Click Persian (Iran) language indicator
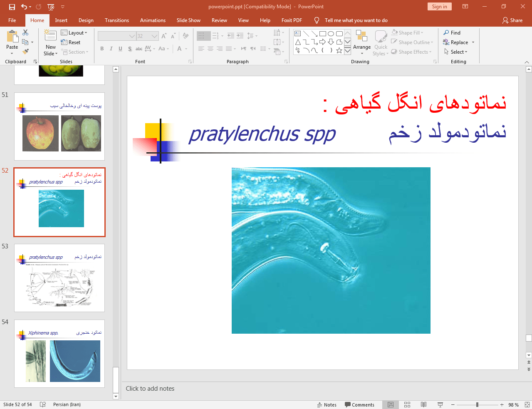 (67, 404)
